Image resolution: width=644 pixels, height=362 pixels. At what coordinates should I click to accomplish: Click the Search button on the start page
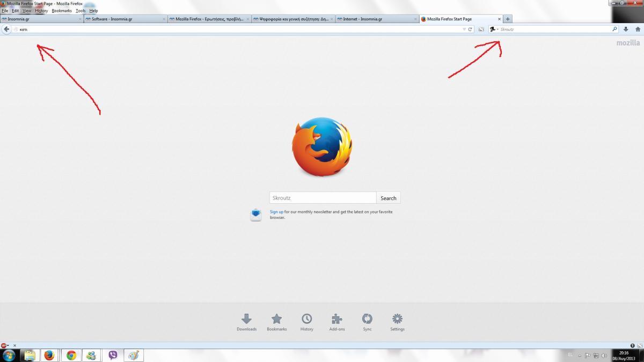(389, 198)
